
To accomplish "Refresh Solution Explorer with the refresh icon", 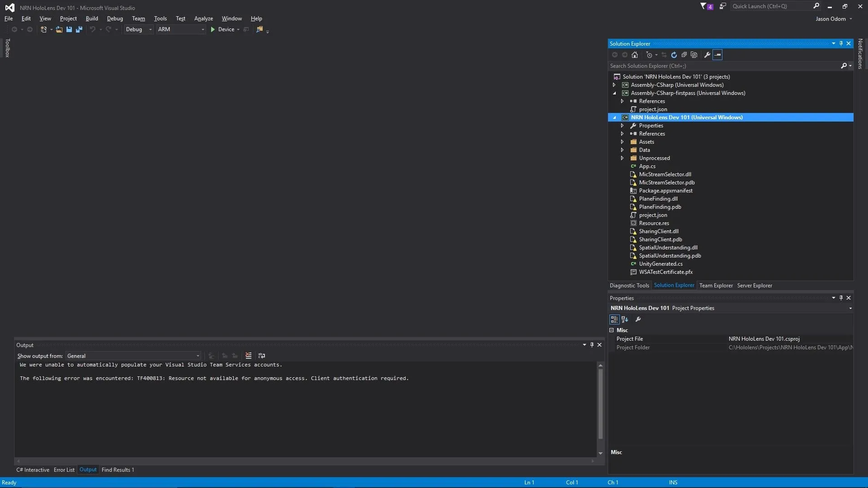I will [674, 55].
